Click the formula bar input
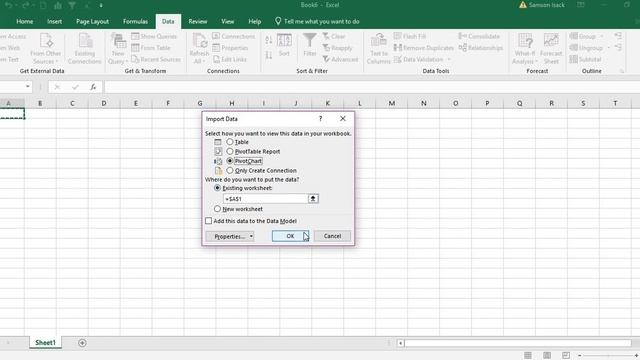The image size is (640, 360). (371, 87)
